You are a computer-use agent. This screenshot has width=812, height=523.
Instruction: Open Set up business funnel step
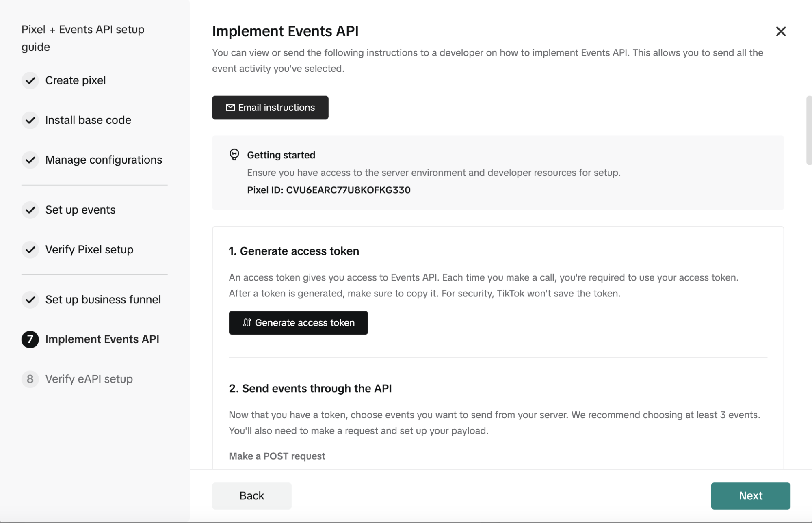tap(103, 300)
